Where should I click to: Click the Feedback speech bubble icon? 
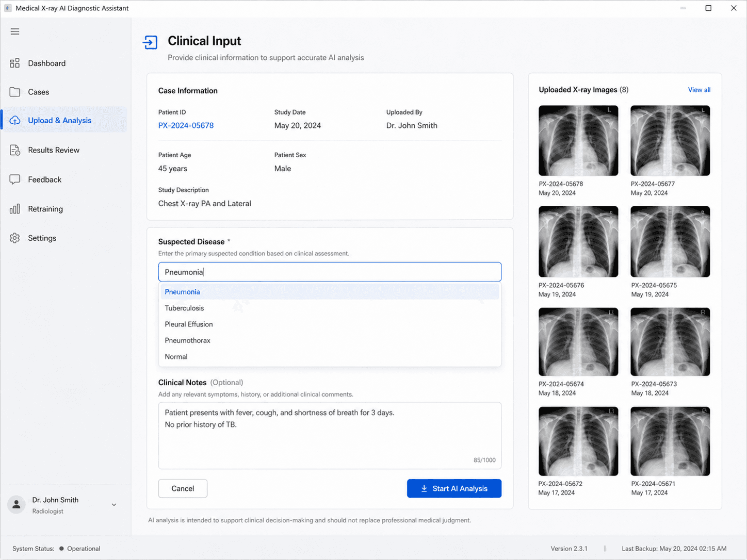pos(15,179)
